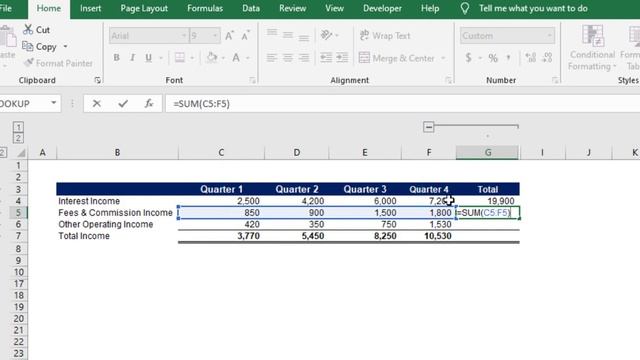Toggle Wrap Text

point(385,36)
